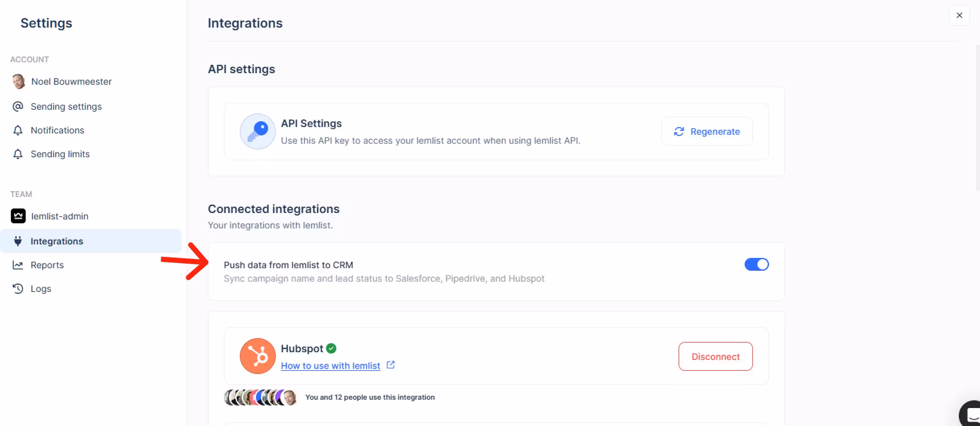Click the API key icon

coord(258,131)
